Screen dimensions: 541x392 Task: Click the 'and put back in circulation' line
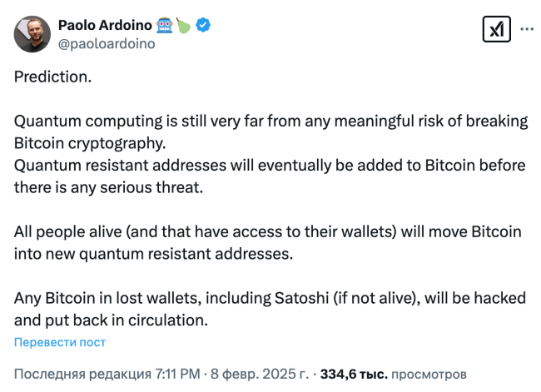(x=111, y=320)
